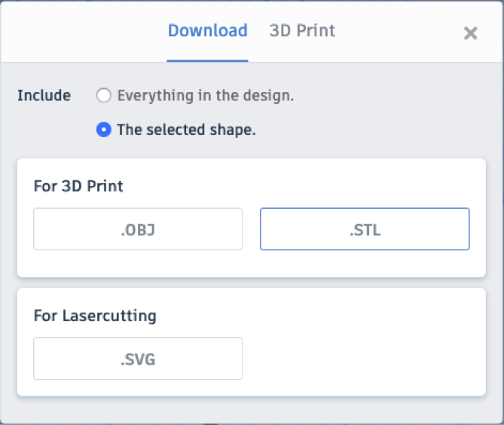Click the unselected empty radio circle
Viewport: 504px width, 425px height.
click(104, 96)
